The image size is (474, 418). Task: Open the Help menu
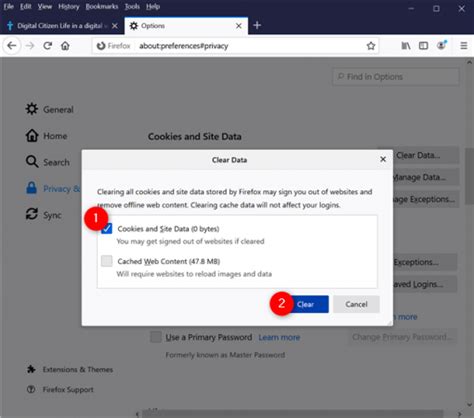(x=153, y=6)
